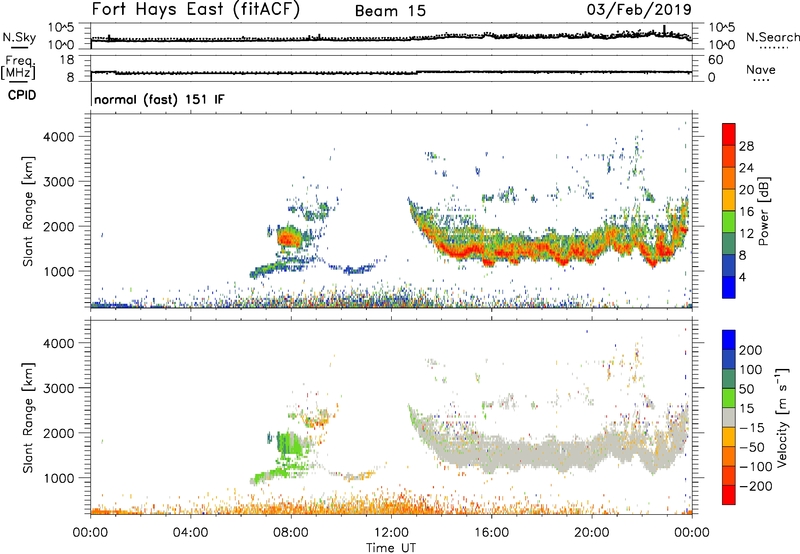Click the 'Slant Range [km]' label of velocity panel
Viewport: 800px width, 554px height.
coord(28,418)
